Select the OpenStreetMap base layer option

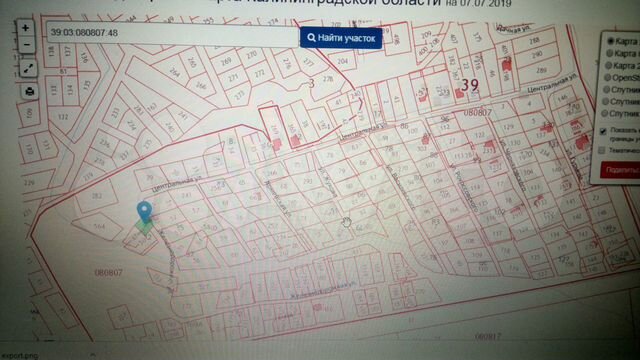point(607,78)
